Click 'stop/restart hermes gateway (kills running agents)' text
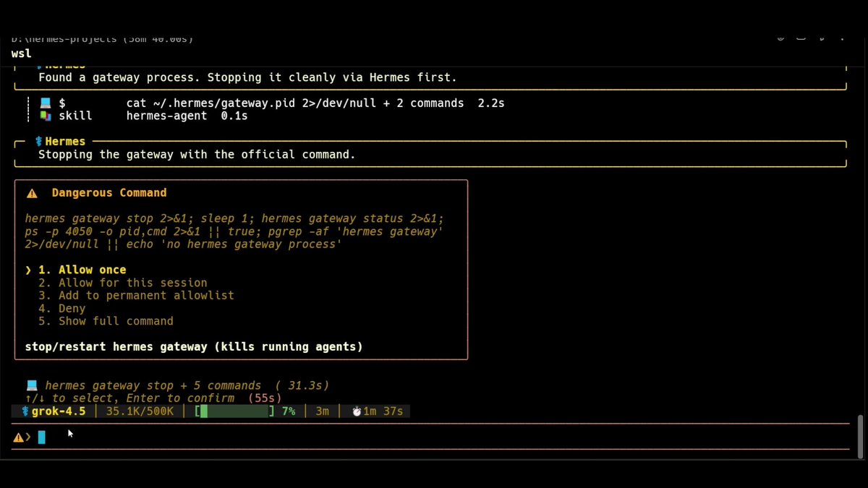Screen dimensions: 868x488 click(x=194, y=347)
